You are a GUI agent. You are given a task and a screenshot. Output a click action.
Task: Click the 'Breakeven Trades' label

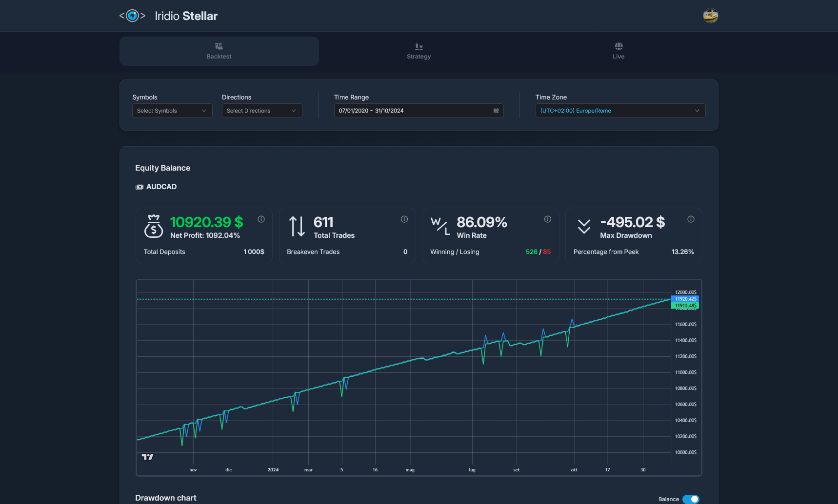(313, 252)
